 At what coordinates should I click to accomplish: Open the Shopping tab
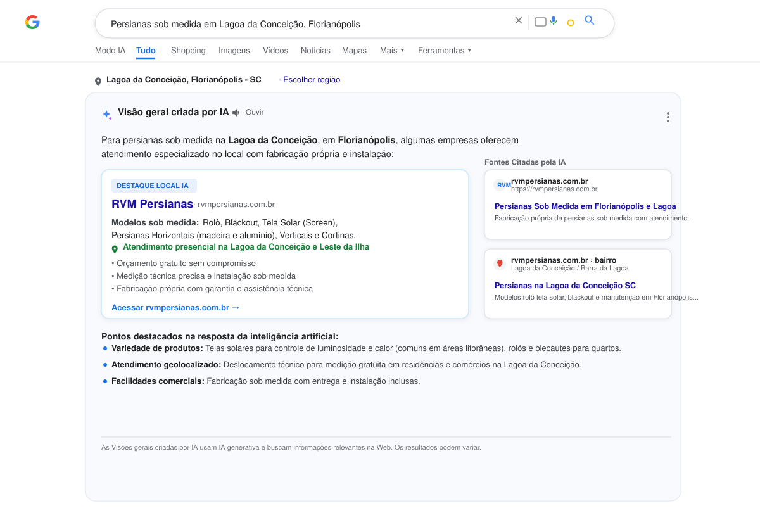tap(188, 50)
